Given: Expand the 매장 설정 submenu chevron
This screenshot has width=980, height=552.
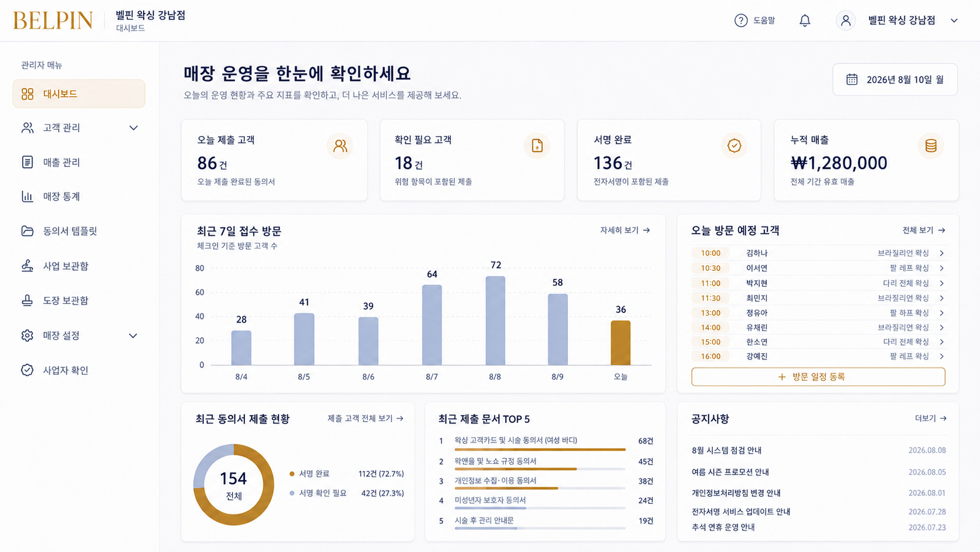Looking at the screenshot, I should coord(133,336).
